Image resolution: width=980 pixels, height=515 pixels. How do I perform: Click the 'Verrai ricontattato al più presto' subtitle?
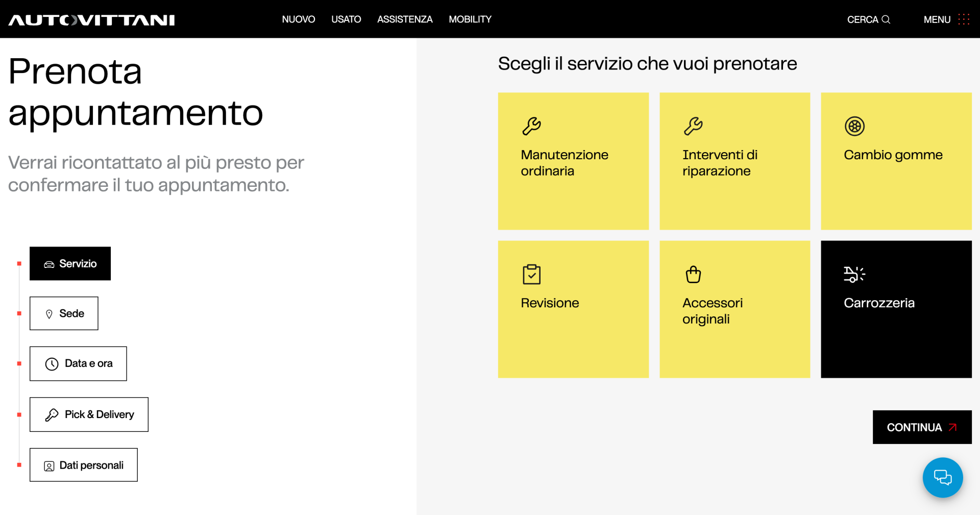[x=156, y=174]
